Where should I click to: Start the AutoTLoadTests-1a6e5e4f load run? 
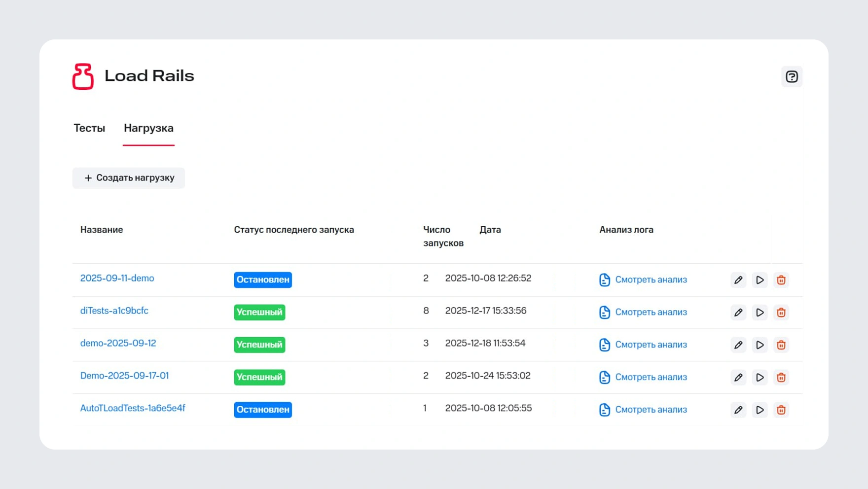tap(759, 410)
